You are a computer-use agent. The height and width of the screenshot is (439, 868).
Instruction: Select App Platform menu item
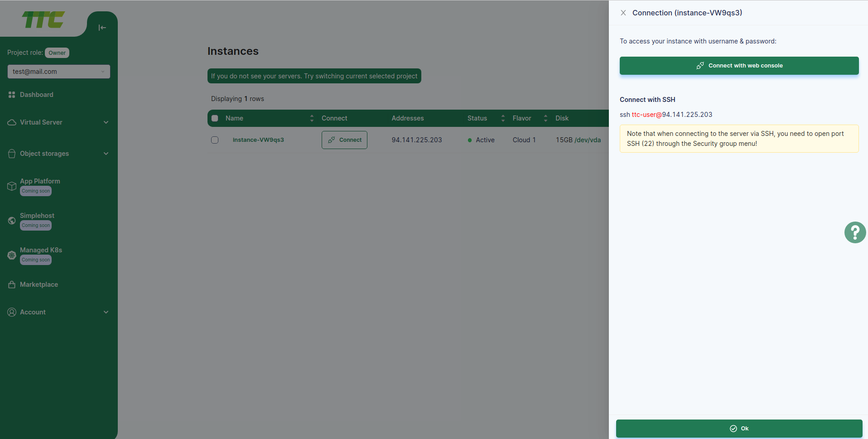40,181
